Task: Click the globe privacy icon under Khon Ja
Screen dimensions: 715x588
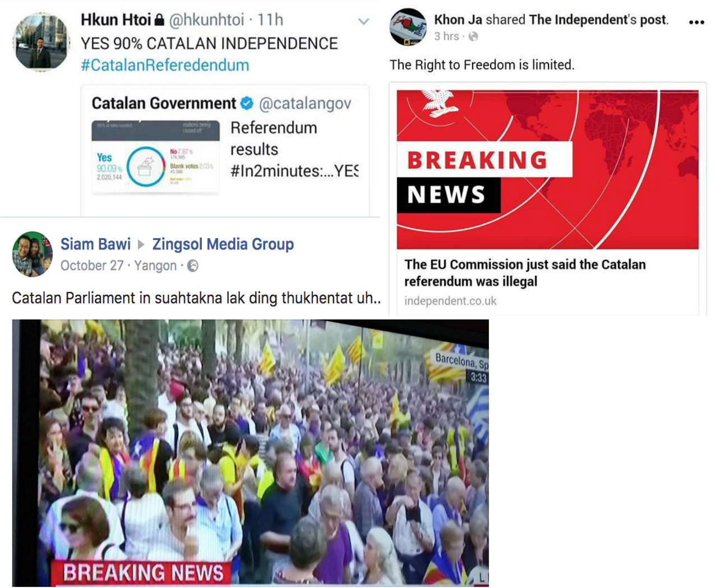Action: pyautogui.click(x=473, y=36)
